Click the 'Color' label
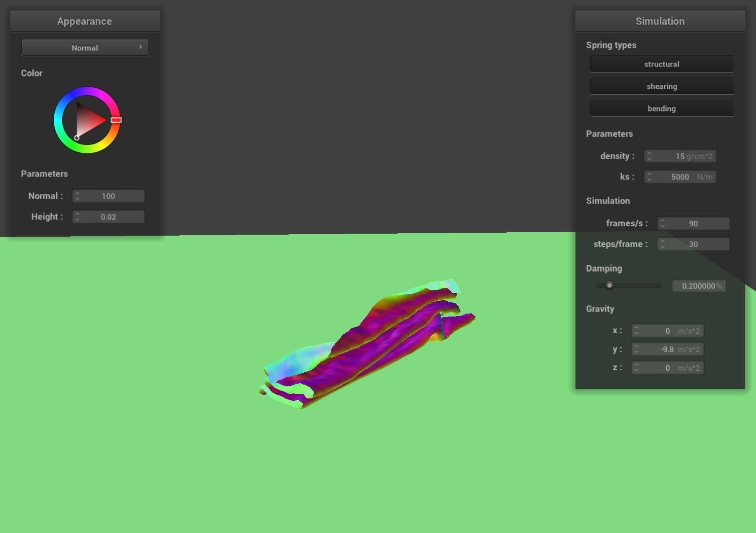The width and height of the screenshot is (756, 533). click(32, 73)
